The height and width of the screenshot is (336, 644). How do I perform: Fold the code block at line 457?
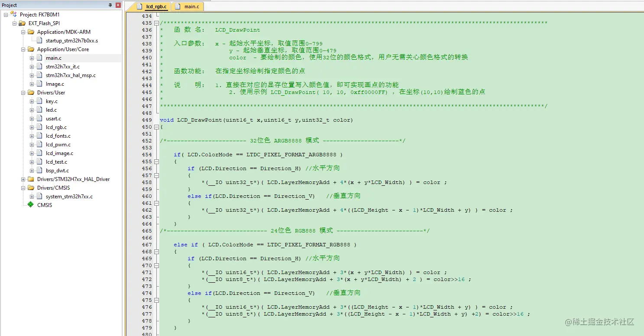pyautogui.click(x=156, y=175)
